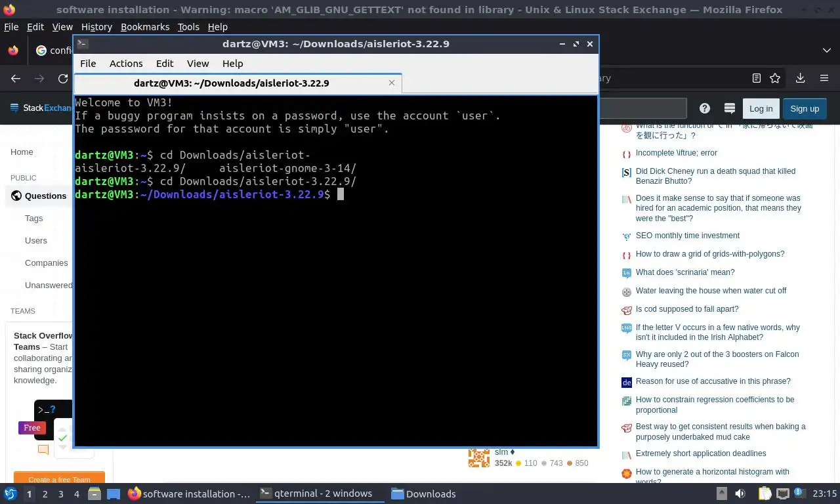Switch to workspace 3 in taskbar
The image size is (840, 504).
point(60,493)
